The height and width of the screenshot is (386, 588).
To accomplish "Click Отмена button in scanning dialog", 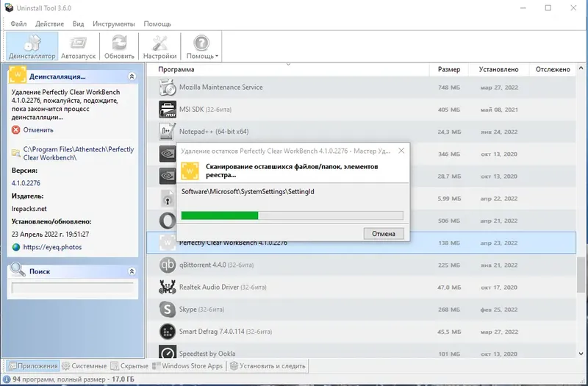I will (384, 233).
